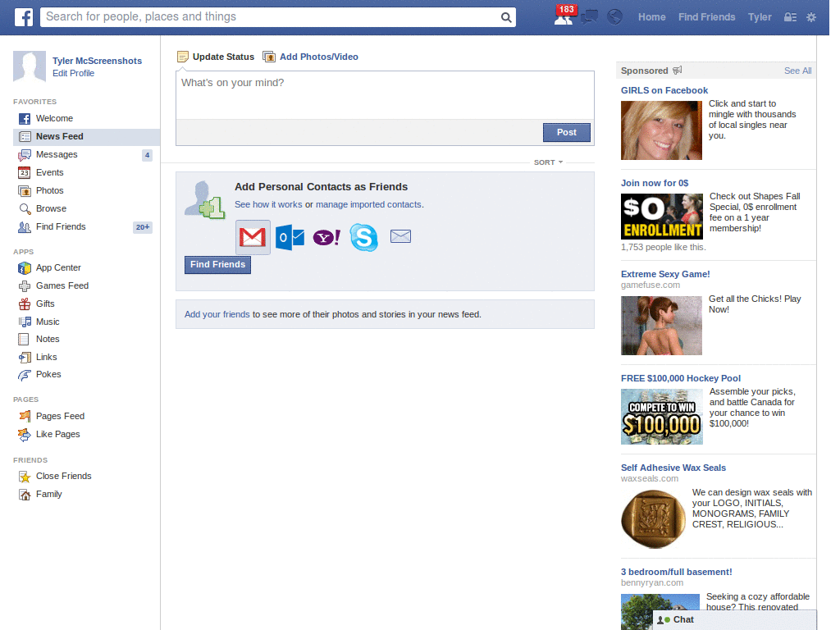Click the Sponsored megaphone icon
The width and height of the screenshot is (840, 630).
(x=677, y=71)
